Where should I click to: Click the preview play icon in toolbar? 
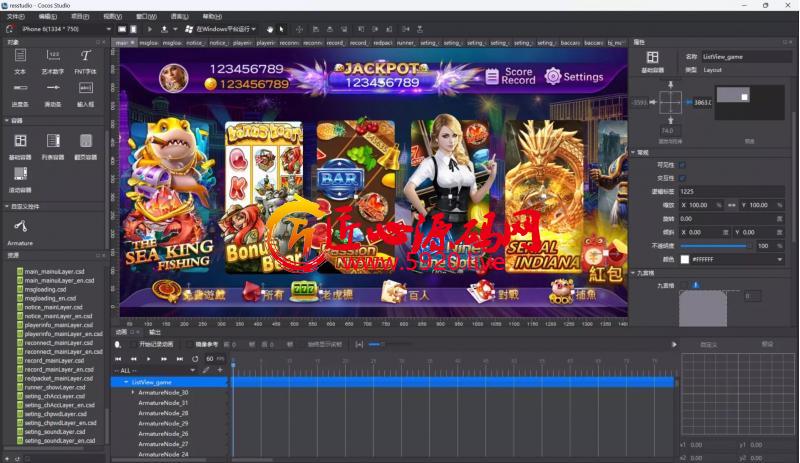pyautogui.click(x=149, y=29)
